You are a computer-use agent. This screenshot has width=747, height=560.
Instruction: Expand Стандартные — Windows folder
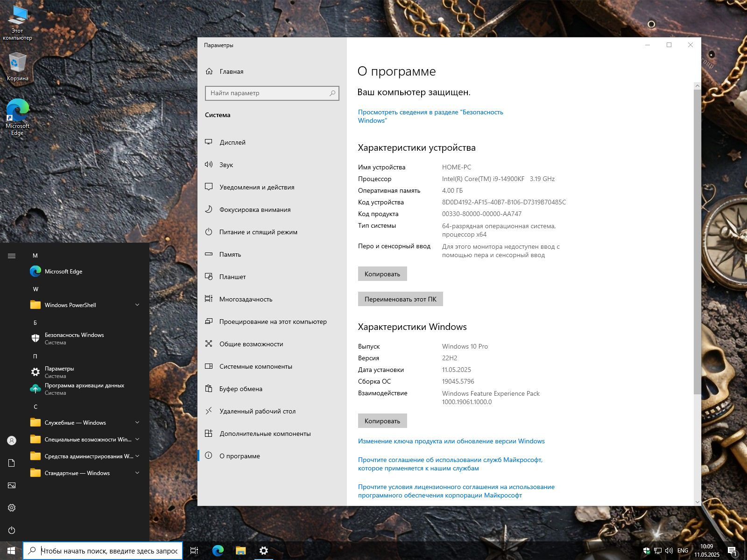[x=85, y=473]
